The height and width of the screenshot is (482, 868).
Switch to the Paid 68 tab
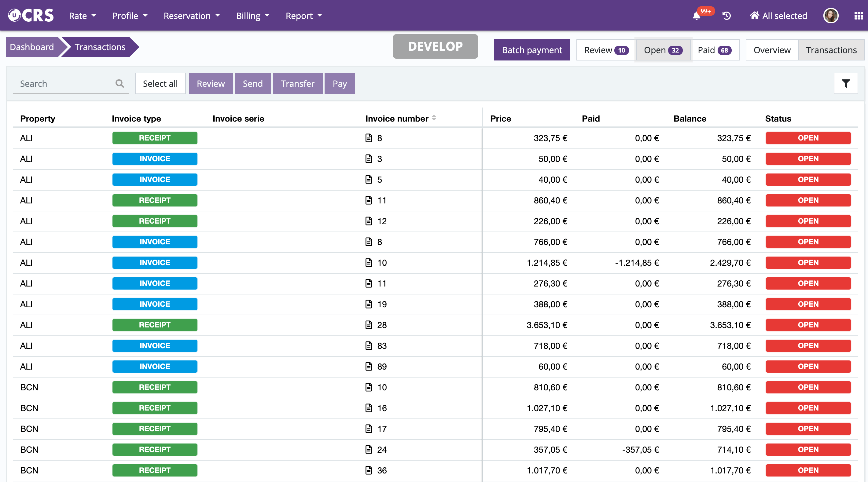coord(714,50)
